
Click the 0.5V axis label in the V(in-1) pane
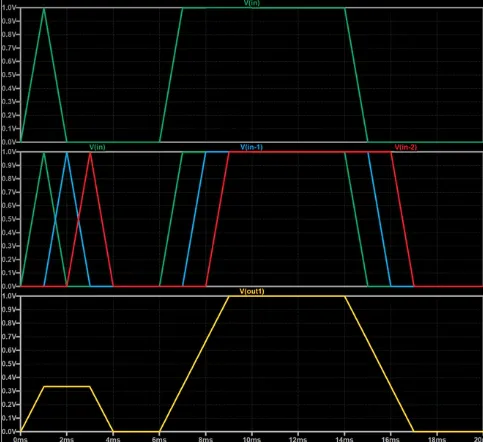tap(9, 219)
